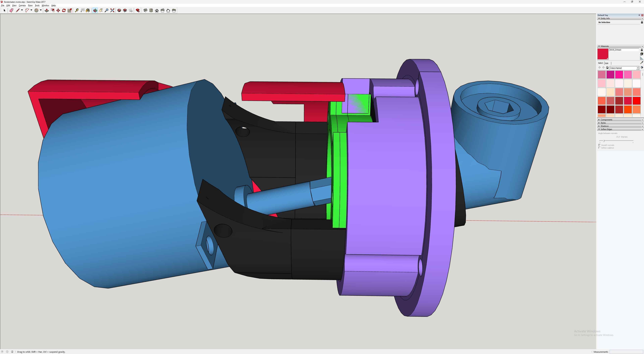The image size is (644, 354).
Task: Use the sample paint eyedropper
Action: pos(641,63)
